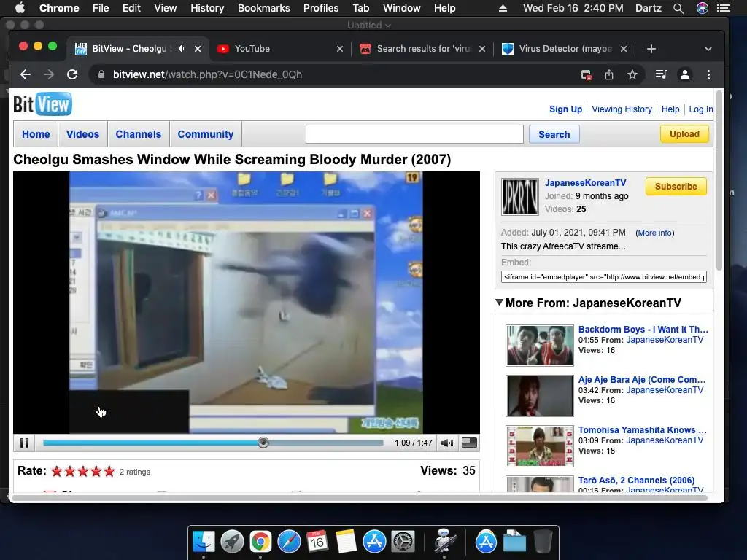The height and width of the screenshot is (560, 747).
Task: Switch to the YouTube tab
Action: [x=280, y=49]
